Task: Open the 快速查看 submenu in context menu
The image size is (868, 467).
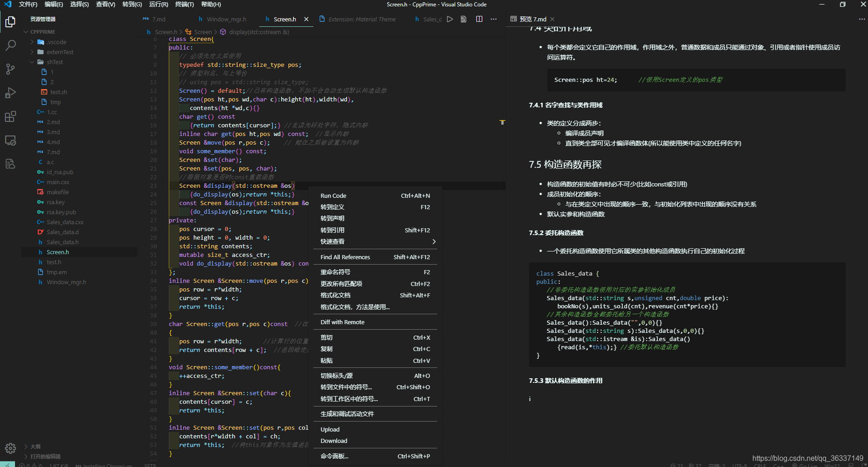Action: [375, 241]
